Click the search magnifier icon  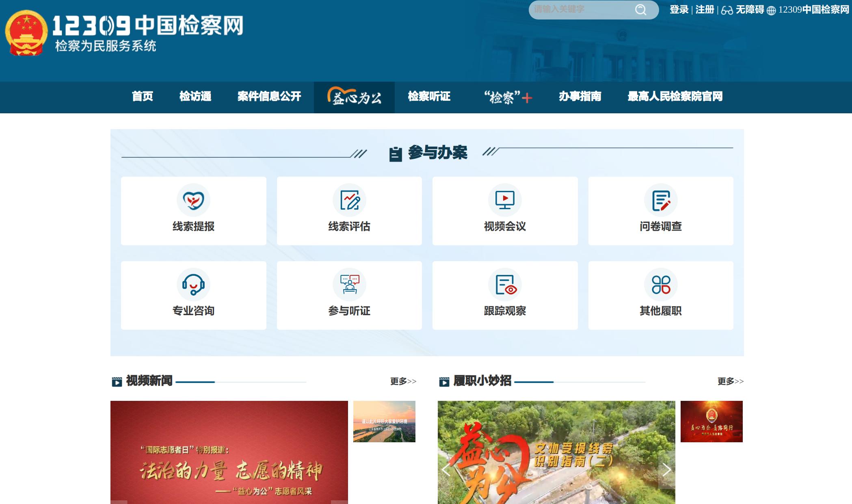point(640,10)
